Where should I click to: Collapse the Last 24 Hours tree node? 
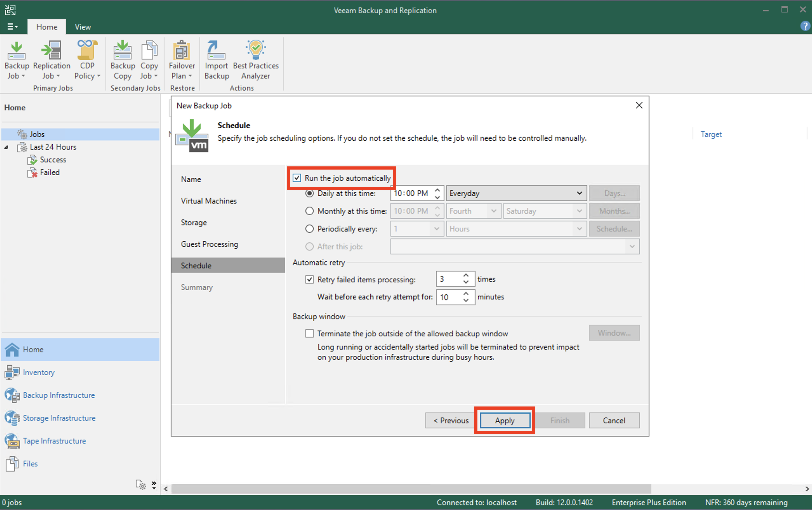click(6, 147)
